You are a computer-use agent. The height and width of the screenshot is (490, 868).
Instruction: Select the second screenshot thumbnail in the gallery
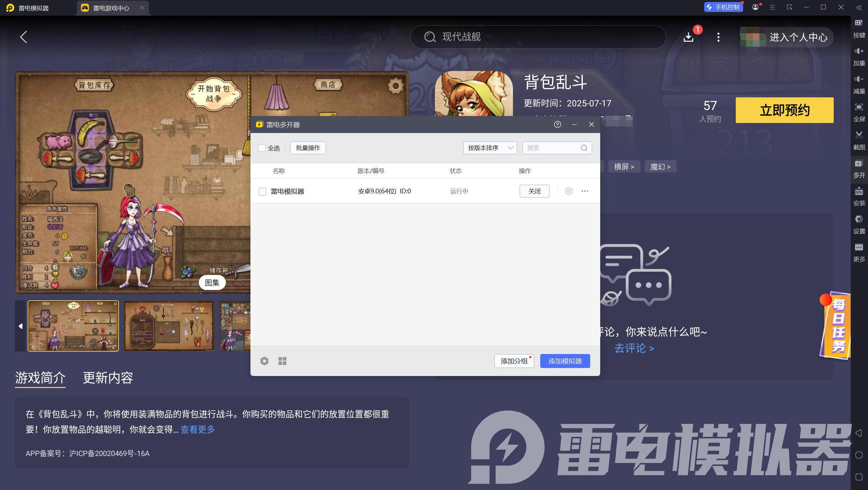pyautogui.click(x=169, y=326)
